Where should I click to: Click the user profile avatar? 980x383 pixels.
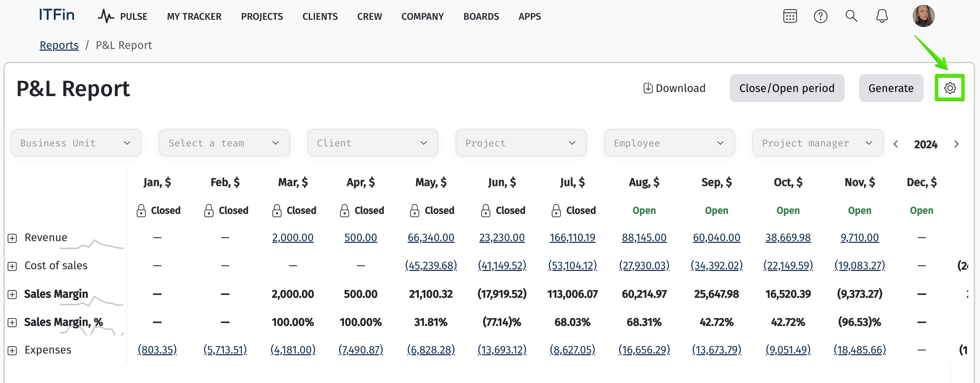click(923, 16)
